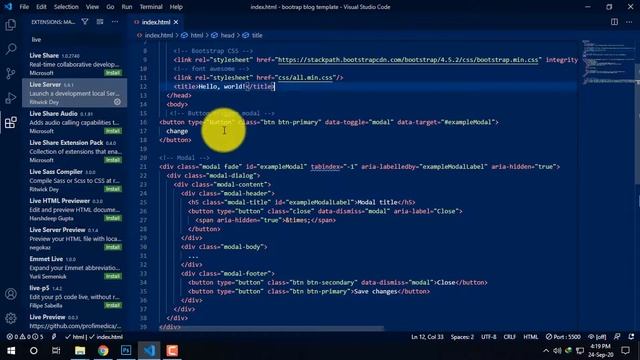
Task: Open the title breadcrumb dropdown
Action: click(x=253, y=36)
